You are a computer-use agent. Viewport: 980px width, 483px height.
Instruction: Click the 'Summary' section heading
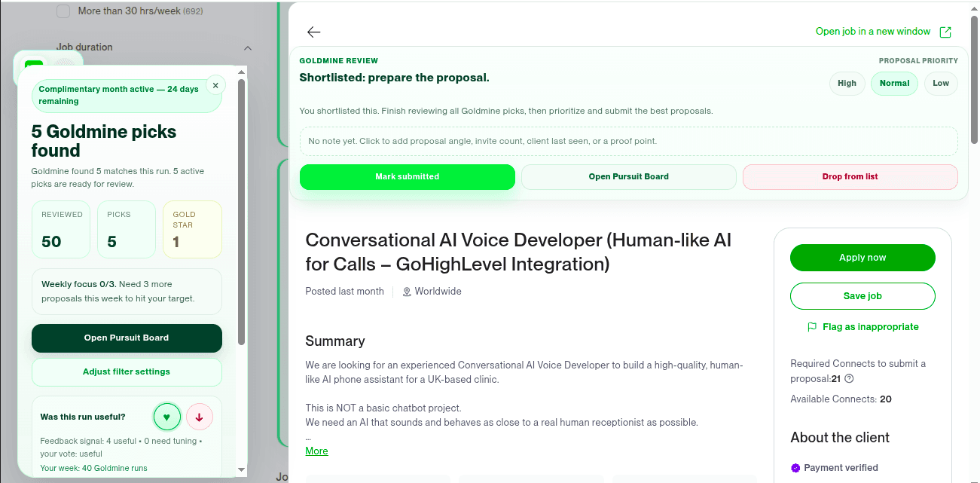pos(335,341)
